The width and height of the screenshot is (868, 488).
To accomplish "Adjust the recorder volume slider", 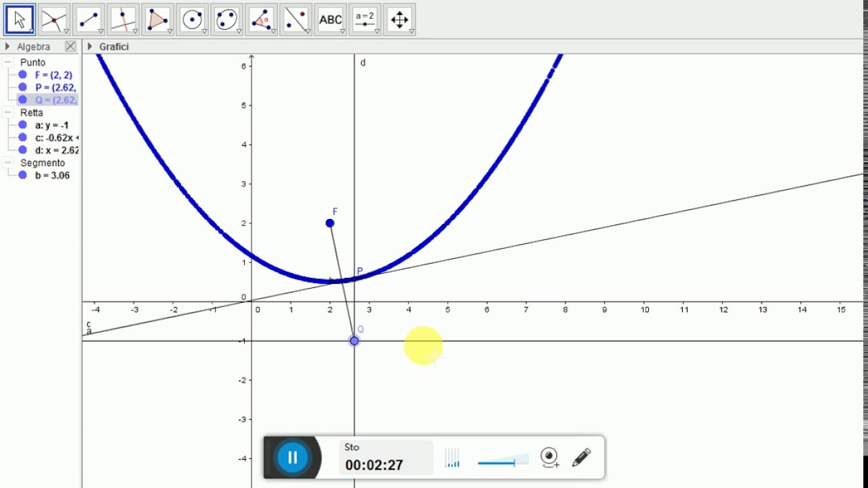I will [502, 462].
